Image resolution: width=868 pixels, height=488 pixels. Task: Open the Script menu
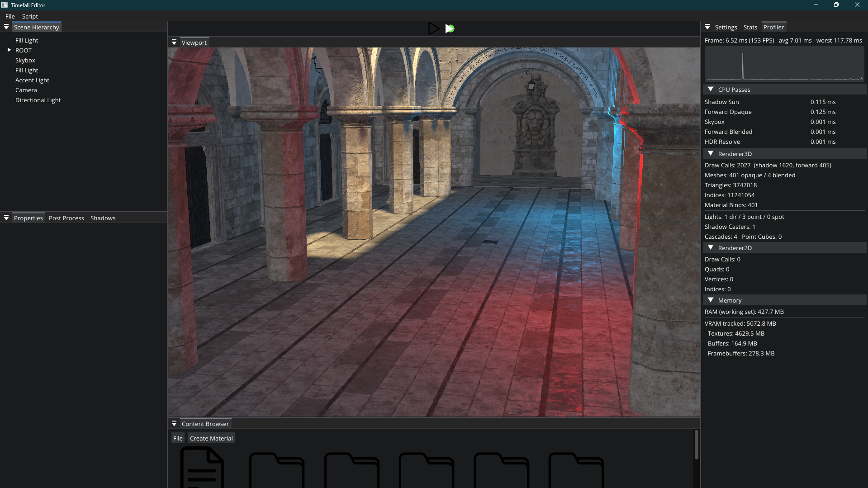pyautogui.click(x=30, y=16)
